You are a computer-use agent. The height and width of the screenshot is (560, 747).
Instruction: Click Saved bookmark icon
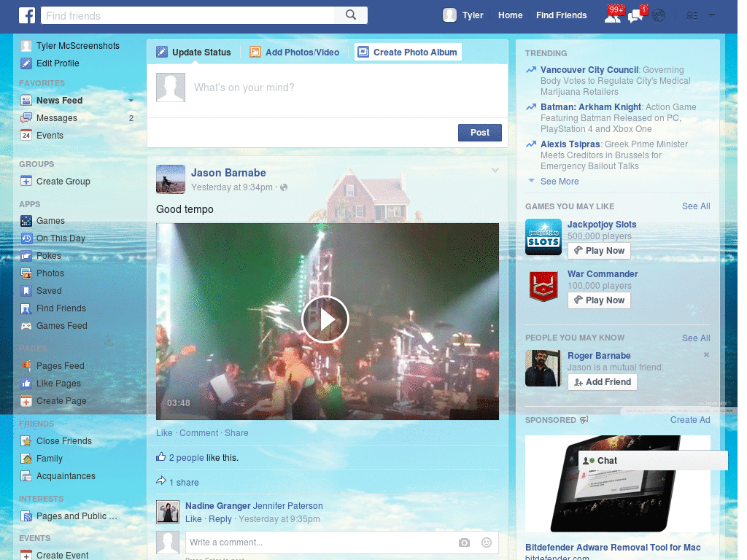(26, 291)
